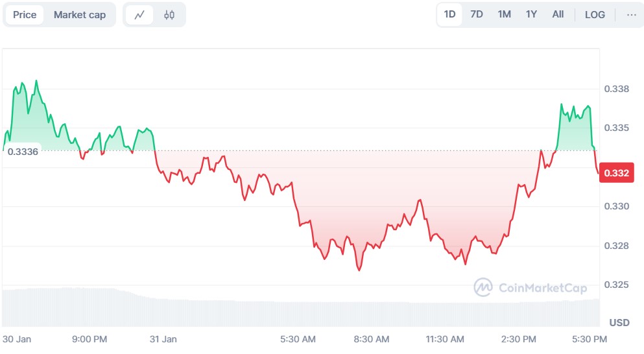Select the line chart icon
Viewport: 644px width, 354px height.
pyautogui.click(x=139, y=15)
